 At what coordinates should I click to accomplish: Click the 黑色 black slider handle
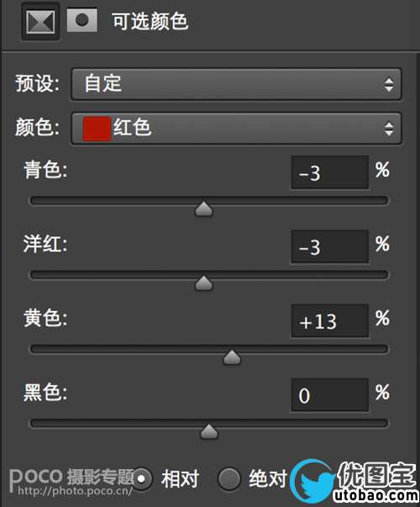(209, 431)
